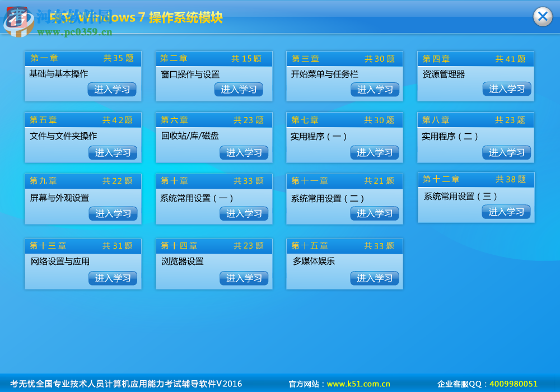This screenshot has height=392, width=560.
Task: Open 第六章 回收站/库/磁盘 chapter
Action: (244, 152)
